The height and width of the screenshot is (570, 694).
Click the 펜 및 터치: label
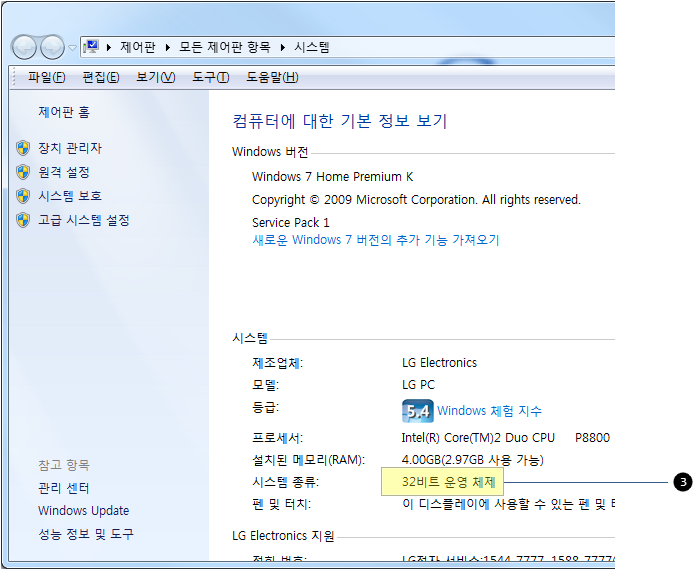point(281,504)
